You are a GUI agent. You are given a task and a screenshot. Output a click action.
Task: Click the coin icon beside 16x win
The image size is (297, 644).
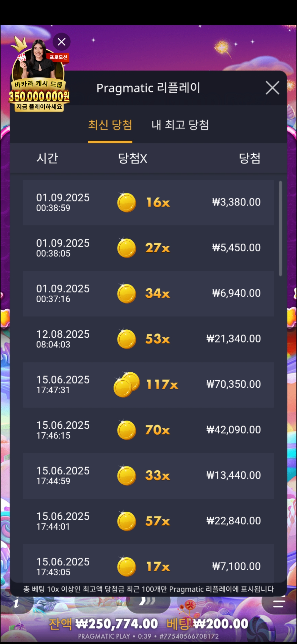pos(127,203)
